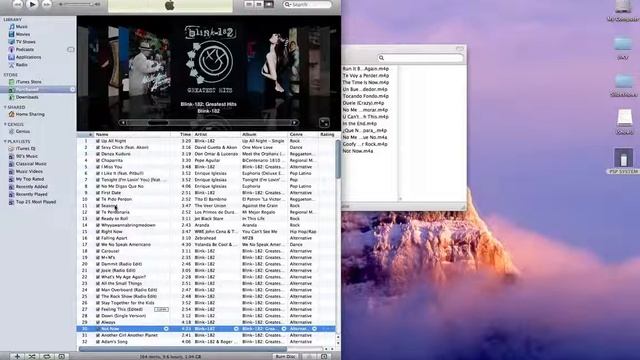Viewport: 640px width, 360px height.
Task: Click the arrow beside selected Alternative genre
Action: coord(314,329)
